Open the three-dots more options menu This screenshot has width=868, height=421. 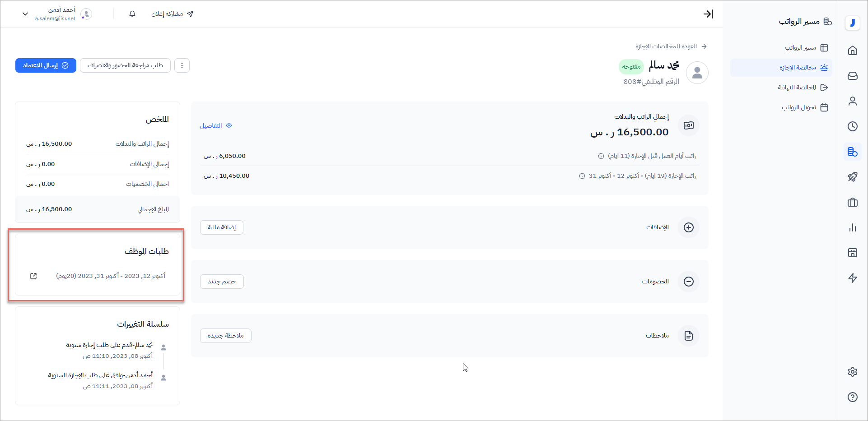point(182,65)
